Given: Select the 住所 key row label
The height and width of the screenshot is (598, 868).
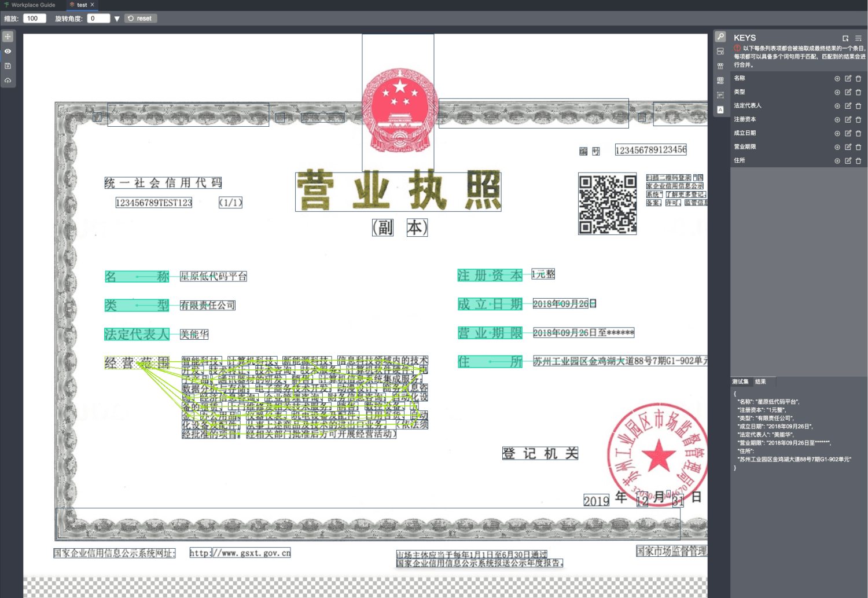Looking at the screenshot, I should pos(740,160).
